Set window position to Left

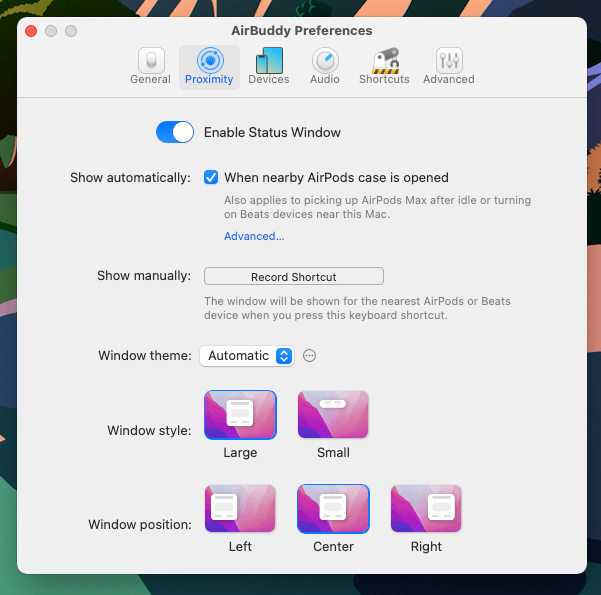(x=240, y=509)
